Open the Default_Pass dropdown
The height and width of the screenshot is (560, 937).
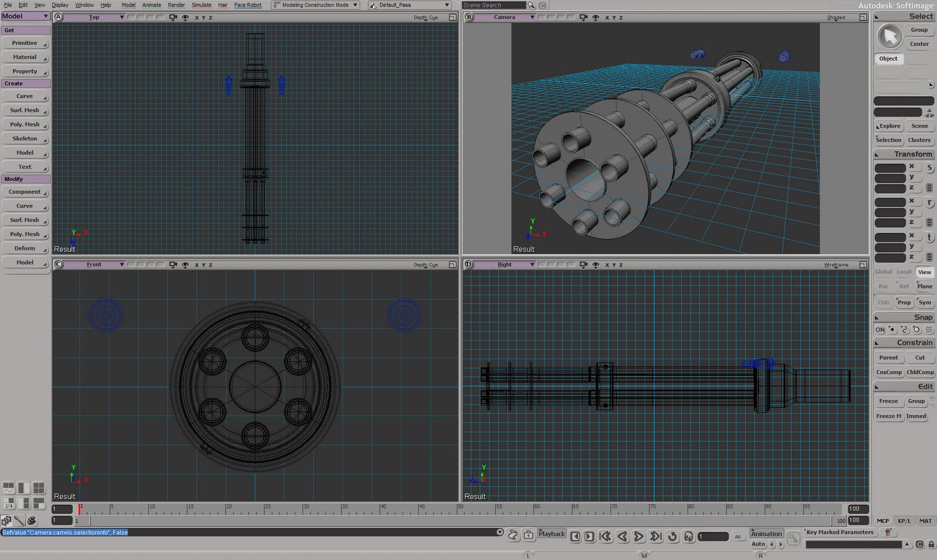pos(410,5)
